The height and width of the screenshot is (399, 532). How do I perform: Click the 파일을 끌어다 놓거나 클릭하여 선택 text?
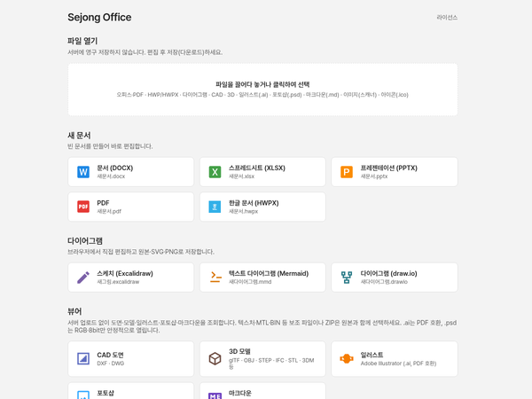(x=262, y=84)
